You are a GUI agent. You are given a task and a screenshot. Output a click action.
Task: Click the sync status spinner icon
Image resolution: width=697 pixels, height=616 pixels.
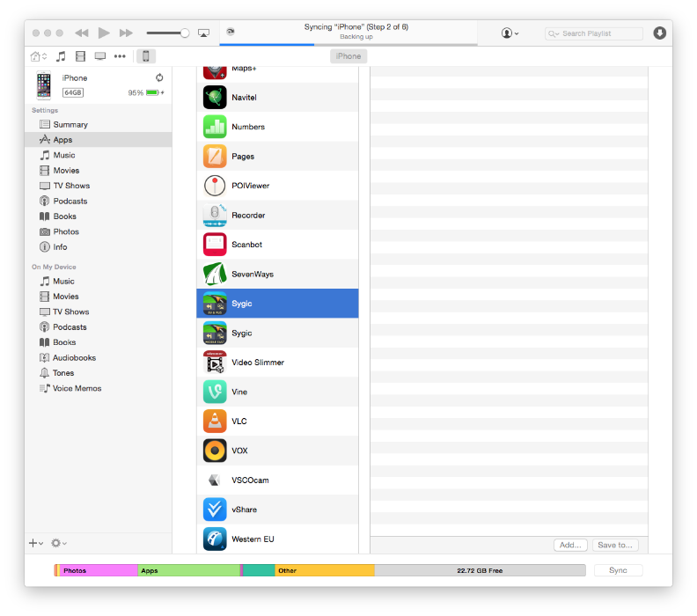pyautogui.click(x=231, y=32)
